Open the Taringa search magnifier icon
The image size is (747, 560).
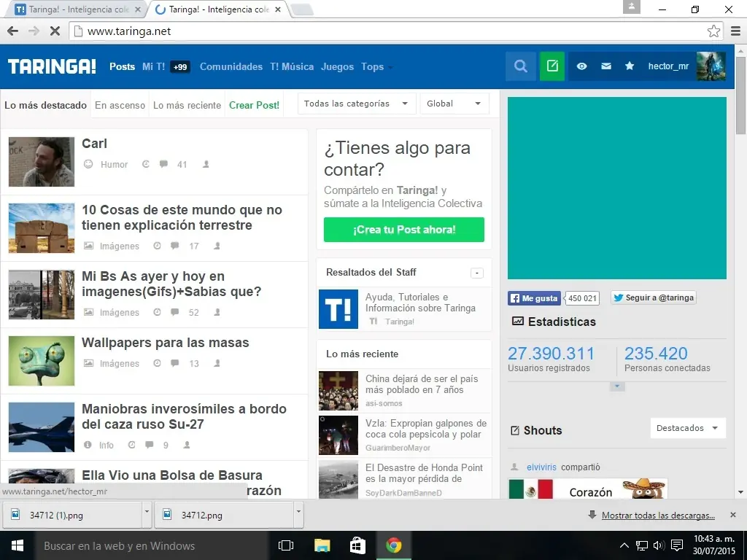(x=520, y=66)
